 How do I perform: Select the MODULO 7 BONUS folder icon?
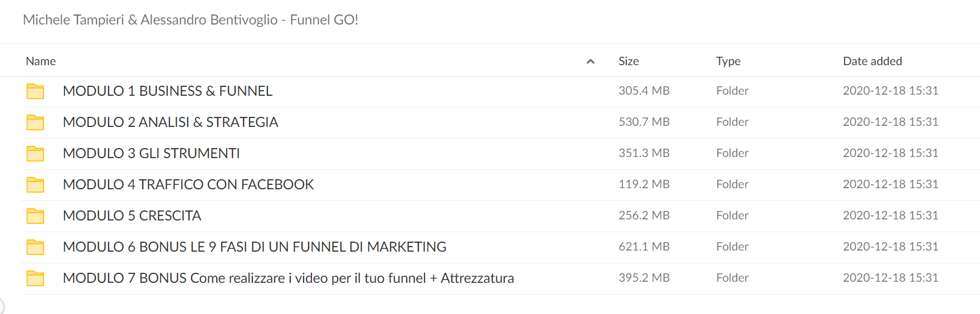coord(35,278)
